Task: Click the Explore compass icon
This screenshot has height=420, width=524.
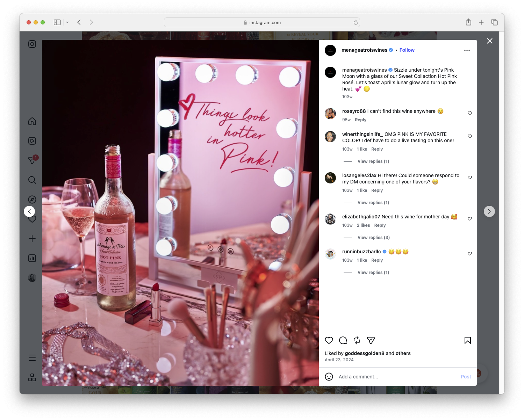Action: 32,199
